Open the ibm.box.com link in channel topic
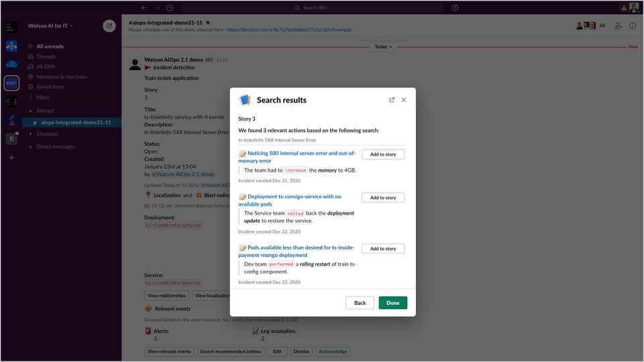This screenshot has width=644, height=362. click(x=288, y=29)
